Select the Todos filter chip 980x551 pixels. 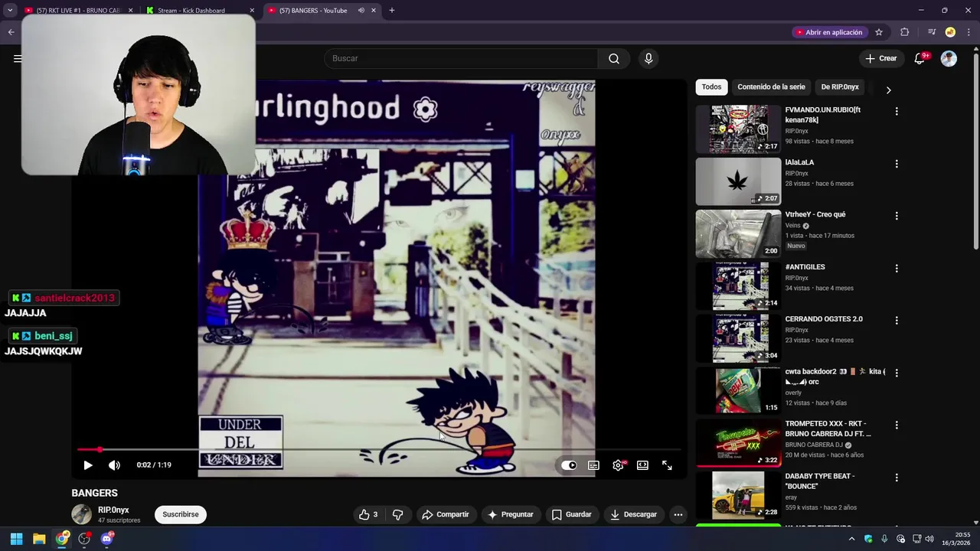click(x=711, y=87)
